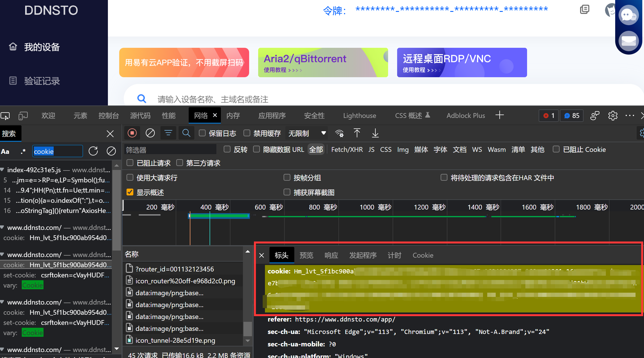Open DevTools more options menu
644x358 pixels.
click(x=630, y=116)
